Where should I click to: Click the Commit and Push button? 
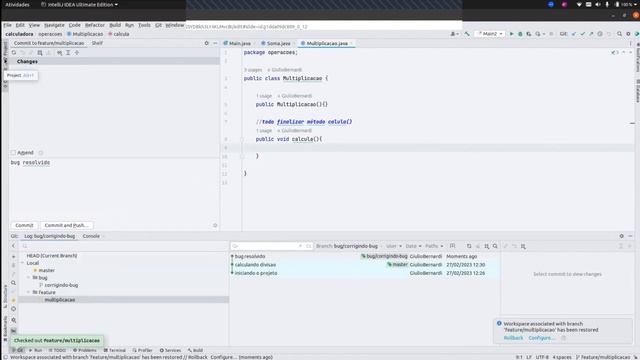coord(66,225)
